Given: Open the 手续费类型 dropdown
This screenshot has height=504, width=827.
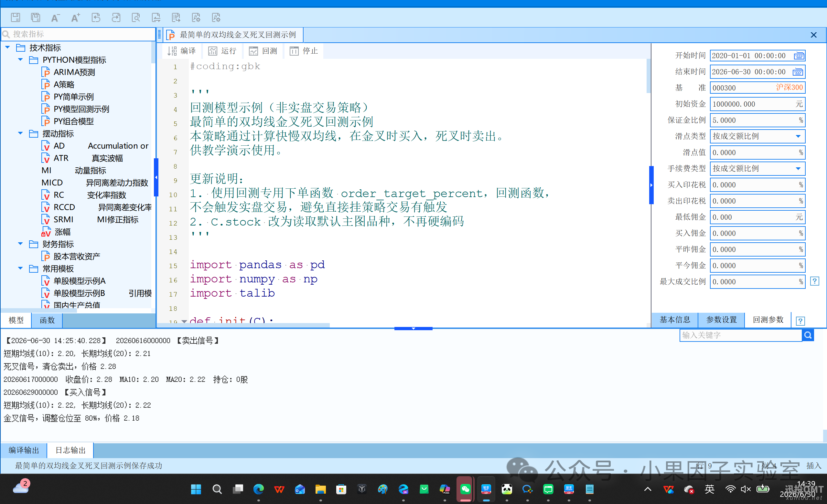Looking at the screenshot, I should (798, 169).
